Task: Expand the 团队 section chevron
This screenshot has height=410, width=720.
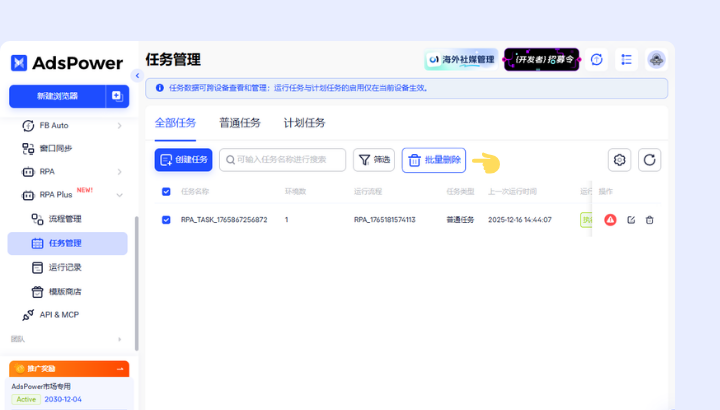Action: coord(119,339)
